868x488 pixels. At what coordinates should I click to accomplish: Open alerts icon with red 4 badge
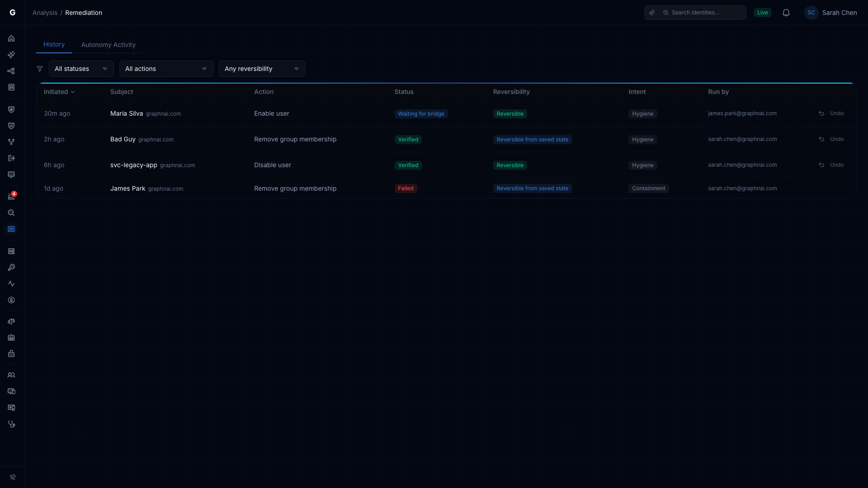tap(11, 197)
